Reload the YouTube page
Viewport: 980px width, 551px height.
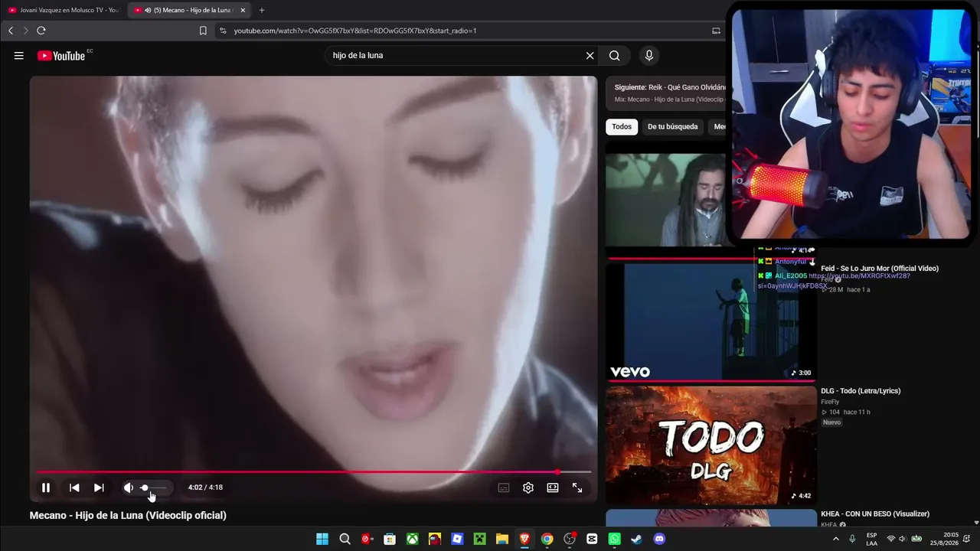click(41, 31)
